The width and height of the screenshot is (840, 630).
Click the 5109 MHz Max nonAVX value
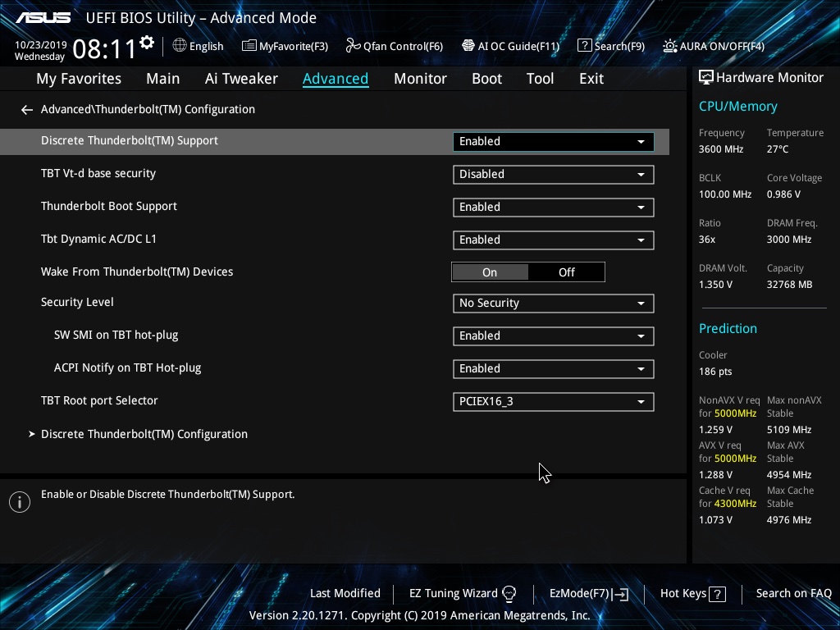[x=788, y=430]
